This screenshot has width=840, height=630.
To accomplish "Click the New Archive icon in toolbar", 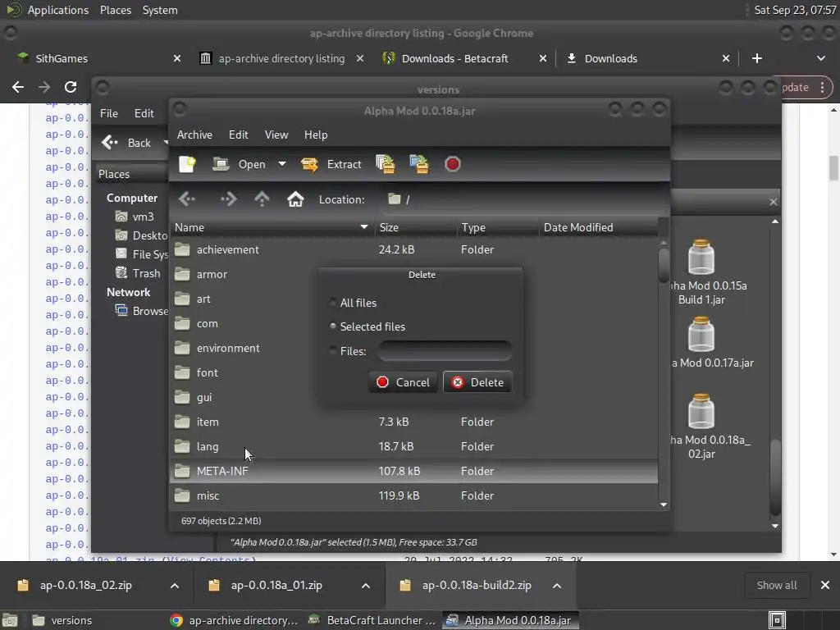I will [x=187, y=164].
